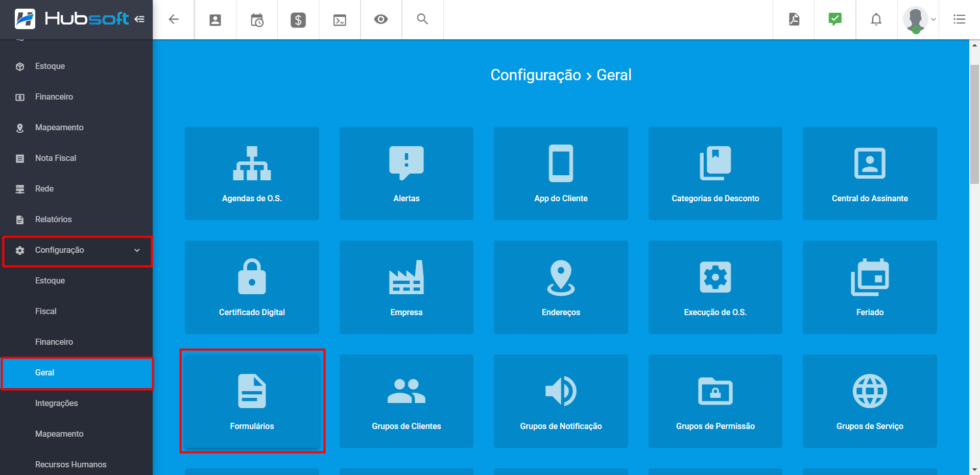Open the user avatar profile menu
The height and width of the screenshot is (475, 980).
pyautogui.click(x=918, y=19)
